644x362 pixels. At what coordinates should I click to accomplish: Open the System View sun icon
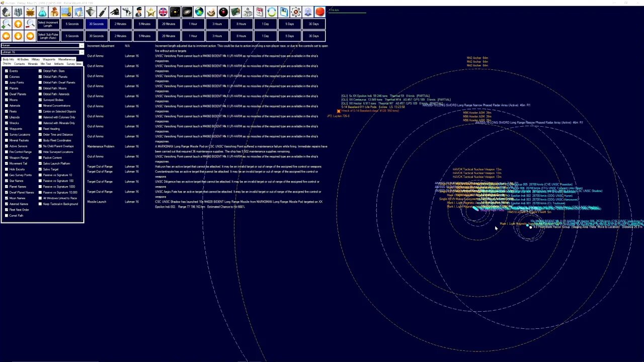click(x=175, y=12)
